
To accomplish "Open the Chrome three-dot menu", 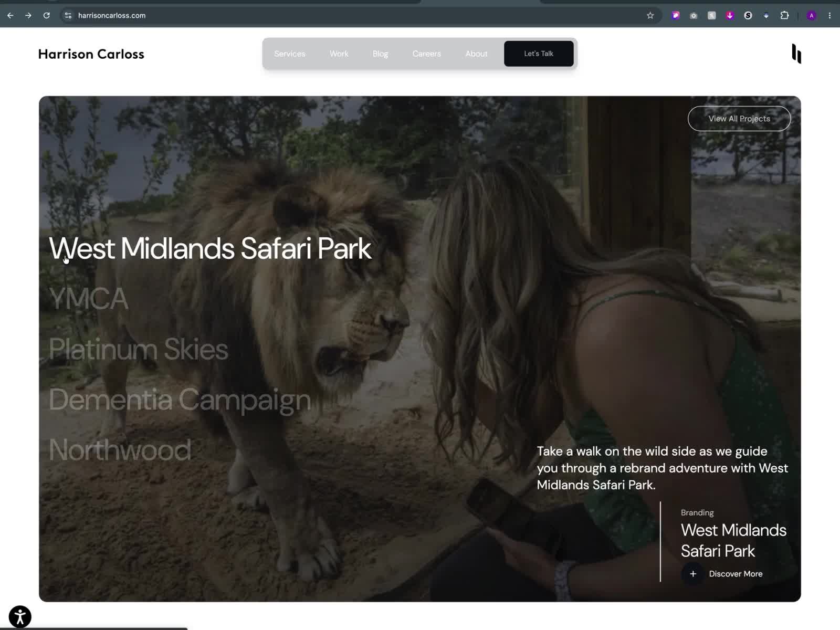I will click(829, 16).
